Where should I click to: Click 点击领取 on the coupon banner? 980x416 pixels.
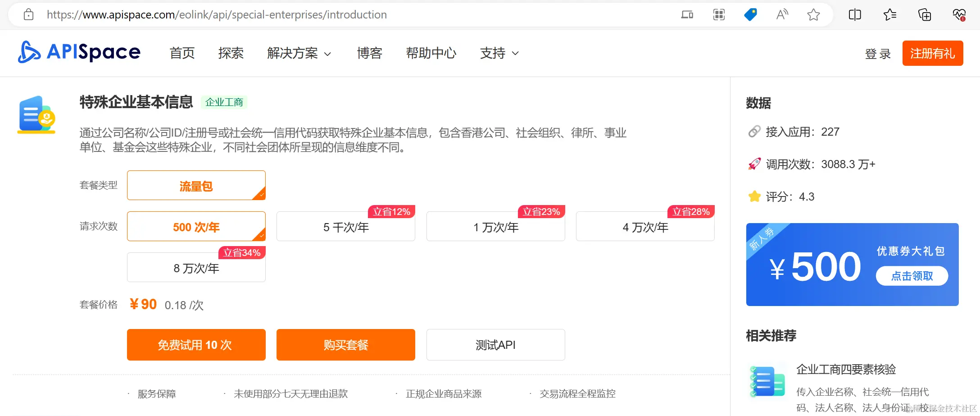click(x=912, y=276)
